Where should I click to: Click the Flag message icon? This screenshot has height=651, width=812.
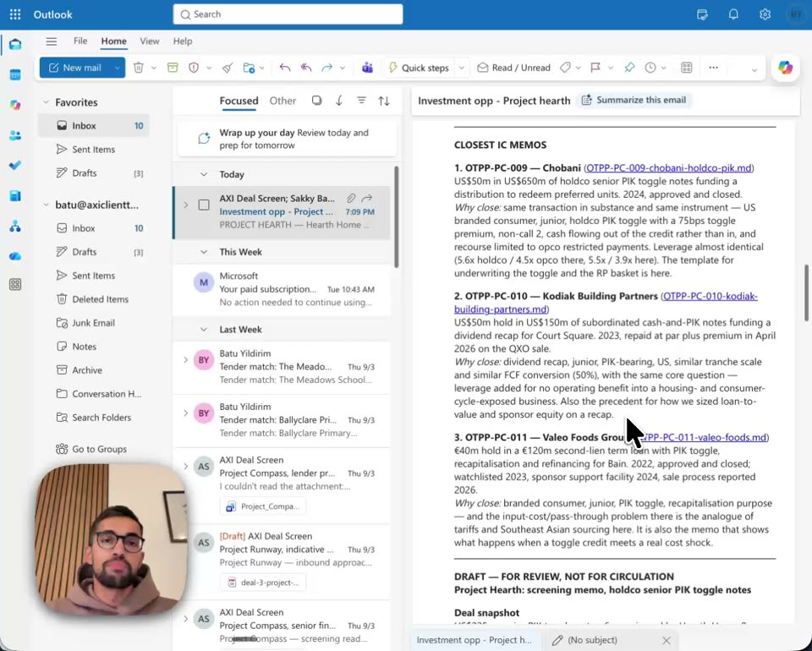coord(595,68)
